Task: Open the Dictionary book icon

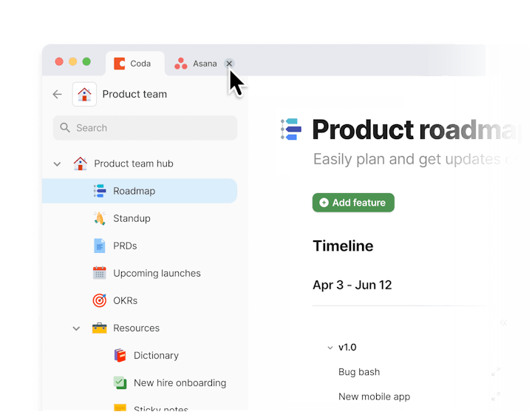Action: (x=120, y=355)
